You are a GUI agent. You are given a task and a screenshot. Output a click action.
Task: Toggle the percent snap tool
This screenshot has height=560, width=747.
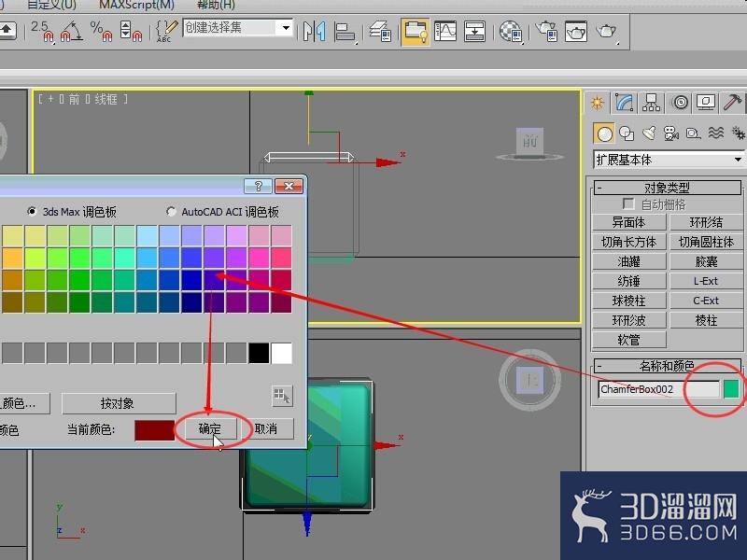[101, 32]
